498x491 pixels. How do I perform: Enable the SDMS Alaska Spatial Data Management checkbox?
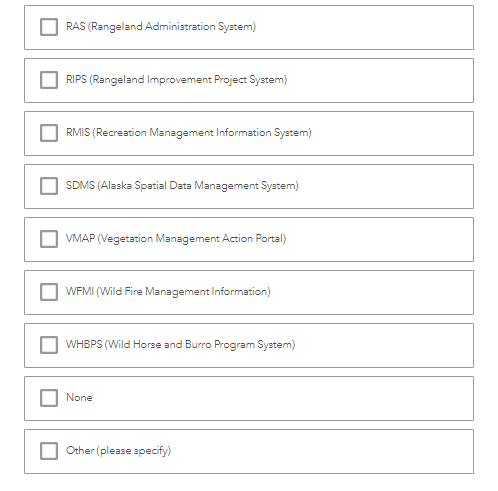click(49, 186)
